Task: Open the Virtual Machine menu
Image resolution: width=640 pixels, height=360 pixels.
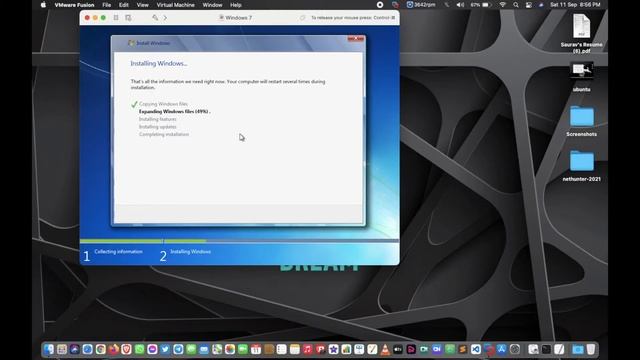Action: (x=176, y=5)
